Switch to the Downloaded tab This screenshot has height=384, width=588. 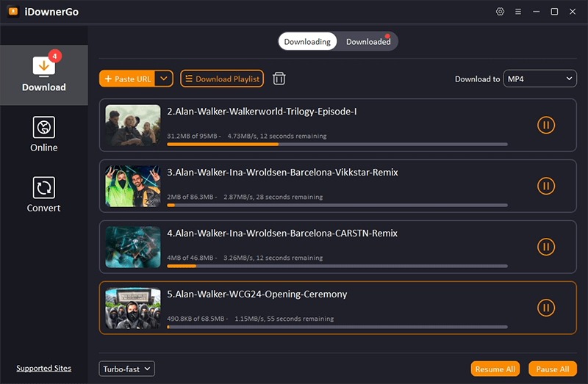pos(368,42)
